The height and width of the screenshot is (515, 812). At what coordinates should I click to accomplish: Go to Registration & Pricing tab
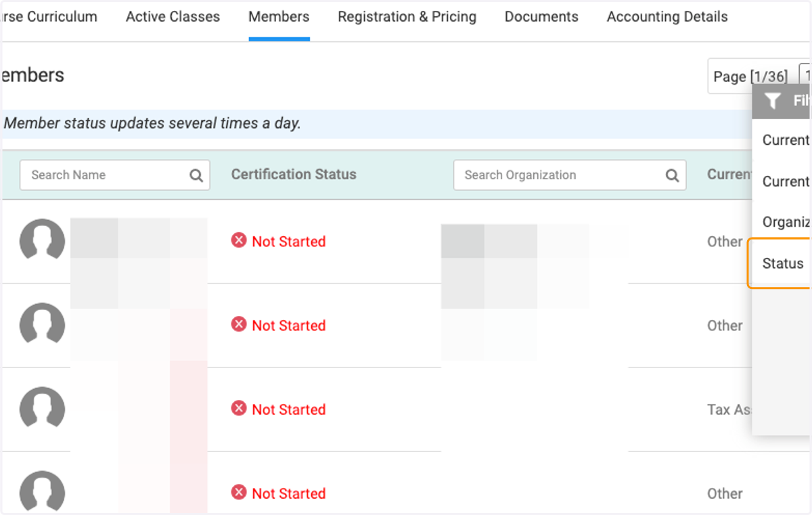tap(407, 17)
